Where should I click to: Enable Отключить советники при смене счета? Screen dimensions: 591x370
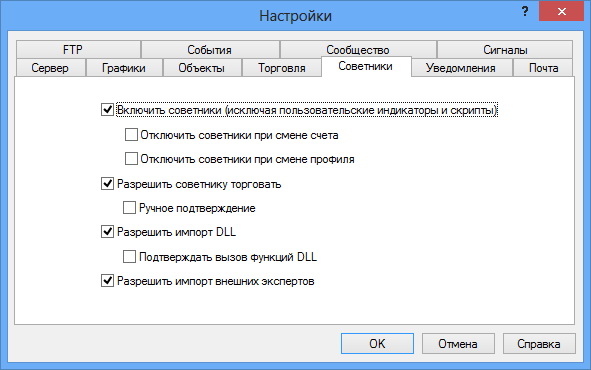pyautogui.click(x=131, y=135)
